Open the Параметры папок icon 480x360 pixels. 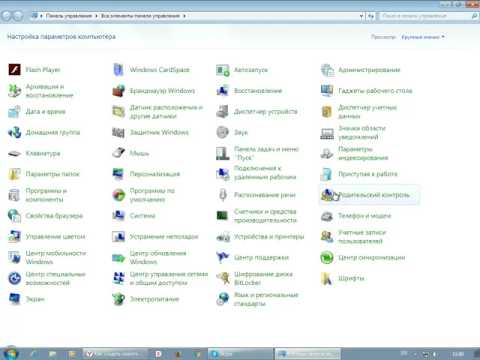tap(14, 174)
